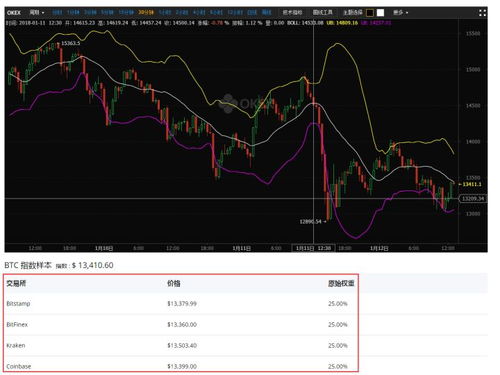Click the 13411.1 current price marker

click(x=472, y=184)
